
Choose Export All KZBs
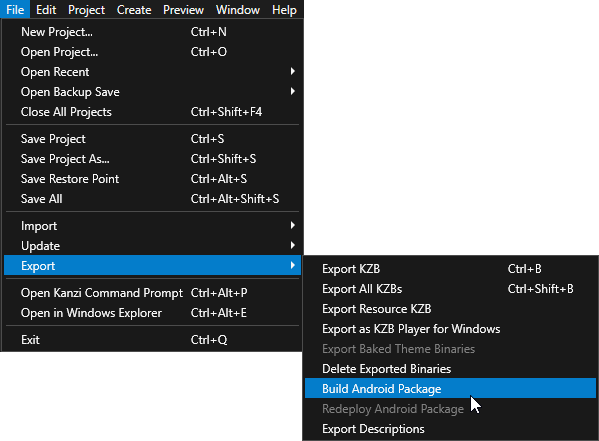pos(450,289)
